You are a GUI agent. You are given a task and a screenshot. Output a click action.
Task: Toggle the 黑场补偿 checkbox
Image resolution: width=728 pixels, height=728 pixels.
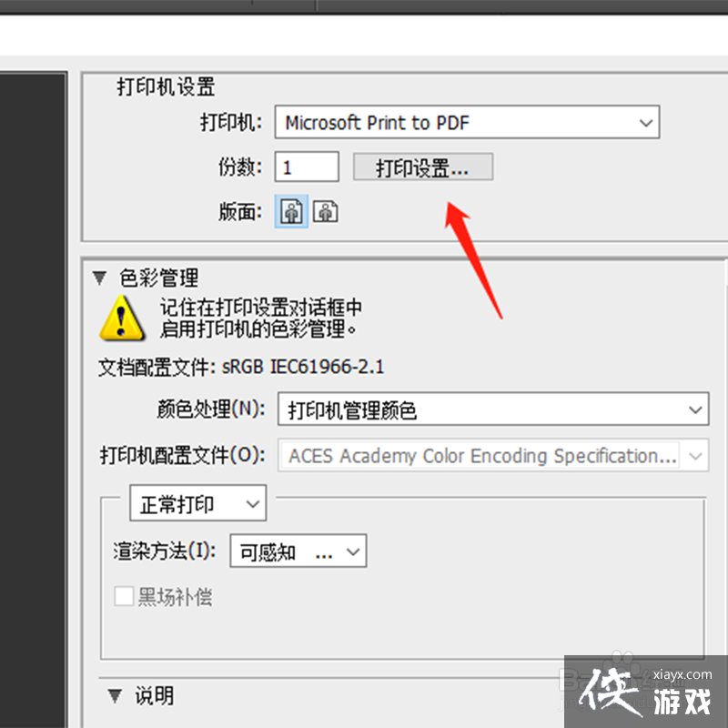[124, 596]
